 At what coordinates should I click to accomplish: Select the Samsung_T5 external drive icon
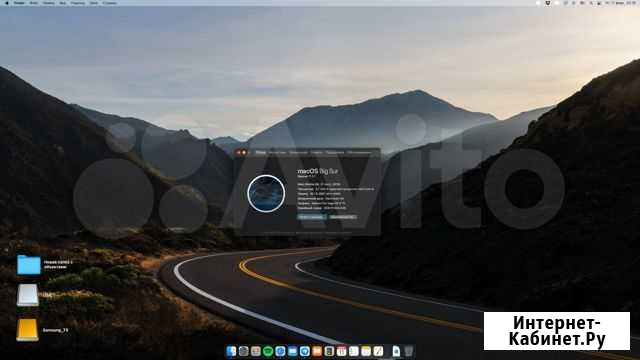point(27,330)
